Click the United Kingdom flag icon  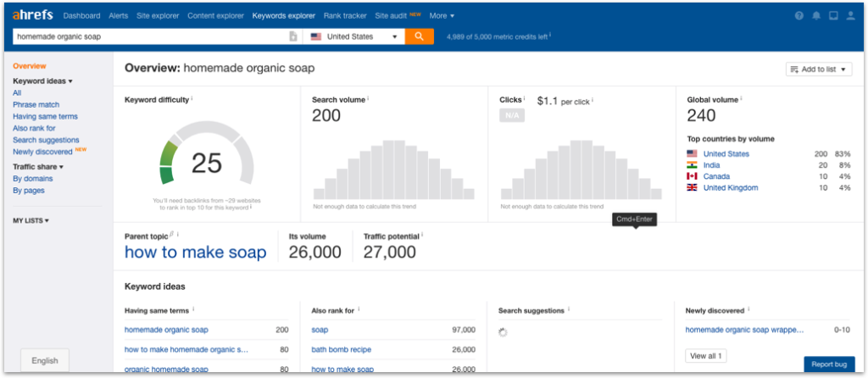pos(692,187)
